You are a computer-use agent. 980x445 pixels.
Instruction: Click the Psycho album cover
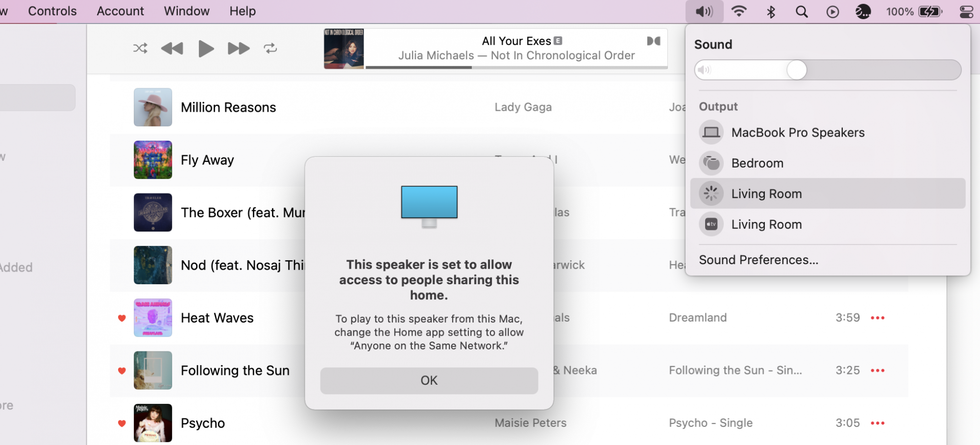click(153, 423)
